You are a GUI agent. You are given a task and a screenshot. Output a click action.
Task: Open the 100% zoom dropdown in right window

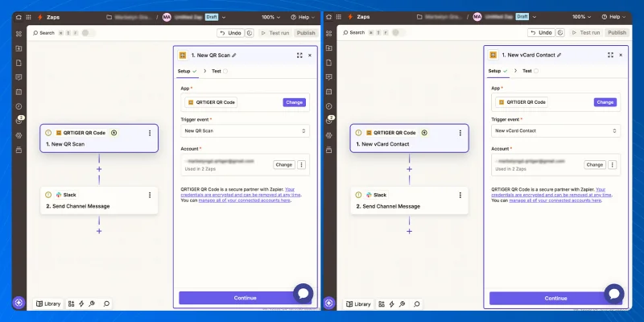(581, 17)
